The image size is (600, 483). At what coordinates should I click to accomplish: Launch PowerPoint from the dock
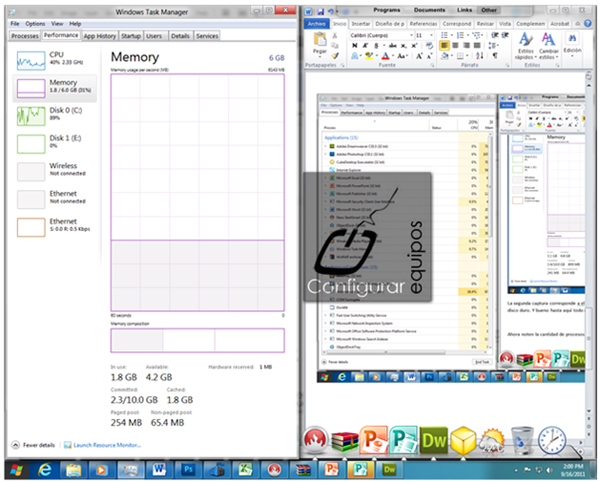373,440
